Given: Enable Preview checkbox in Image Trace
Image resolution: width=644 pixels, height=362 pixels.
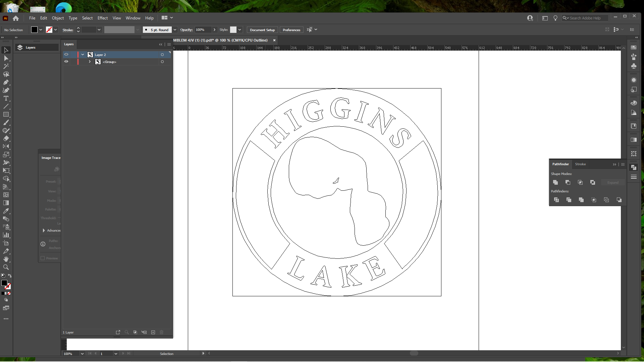Looking at the screenshot, I should pos(43,258).
